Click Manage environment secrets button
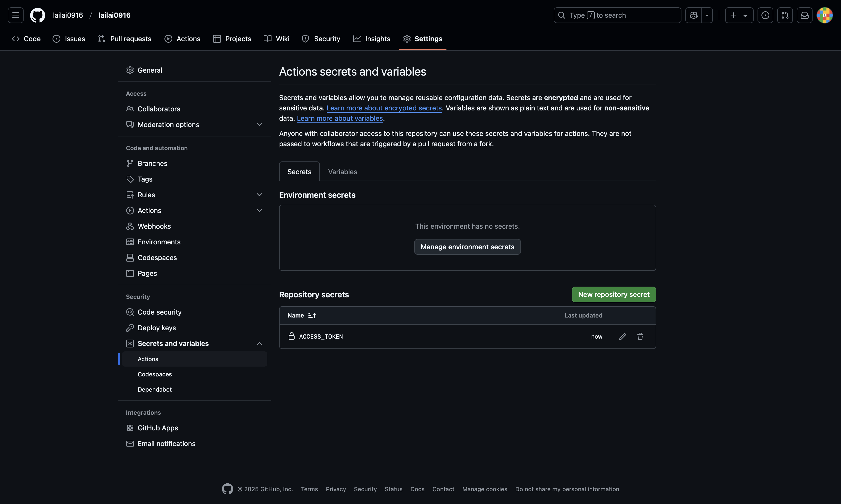The image size is (841, 504). (467, 247)
